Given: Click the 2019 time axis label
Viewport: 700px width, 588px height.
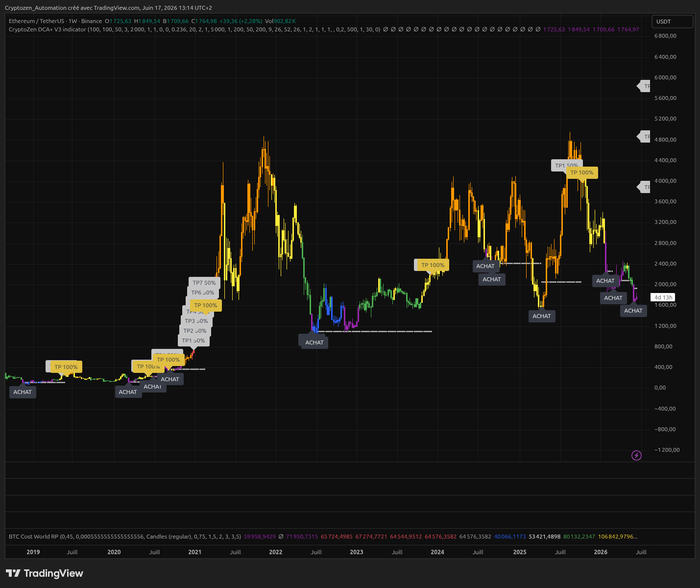Looking at the screenshot, I should (33, 552).
